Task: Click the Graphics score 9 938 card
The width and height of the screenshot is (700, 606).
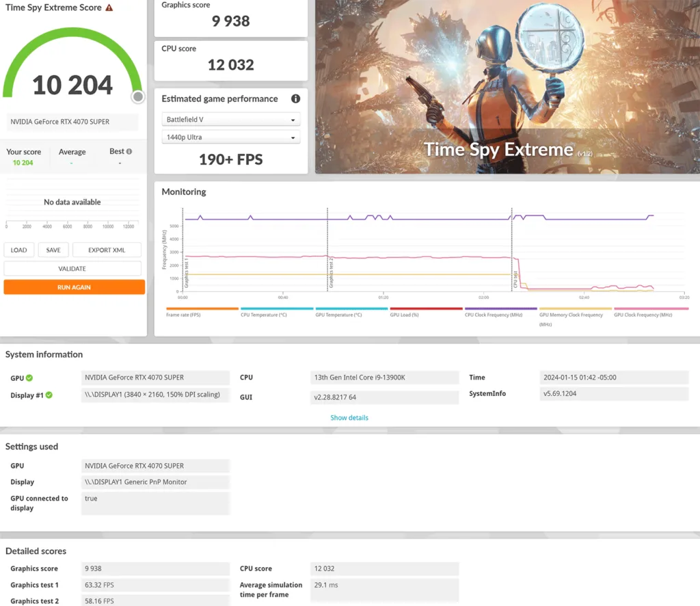Action: click(x=231, y=18)
